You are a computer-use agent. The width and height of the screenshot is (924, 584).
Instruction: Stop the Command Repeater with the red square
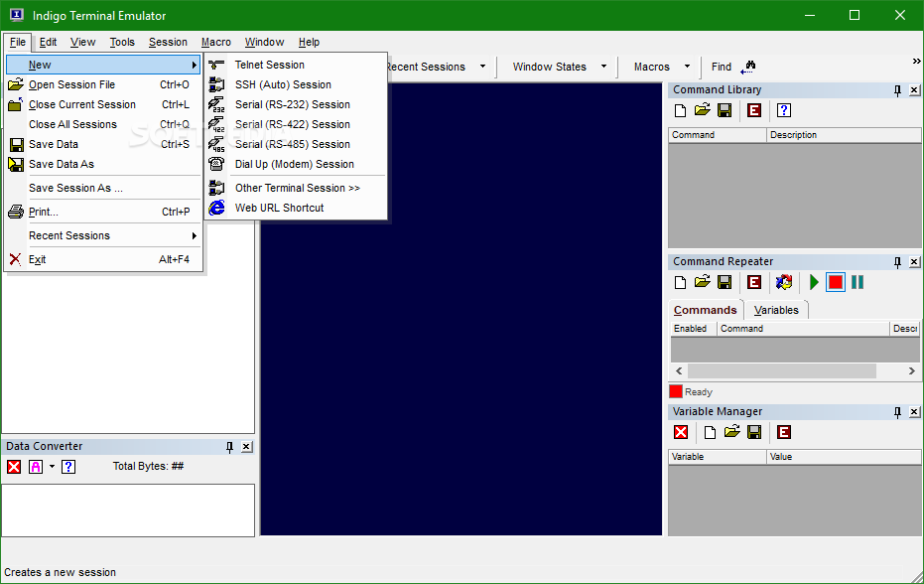click(835, 282)
